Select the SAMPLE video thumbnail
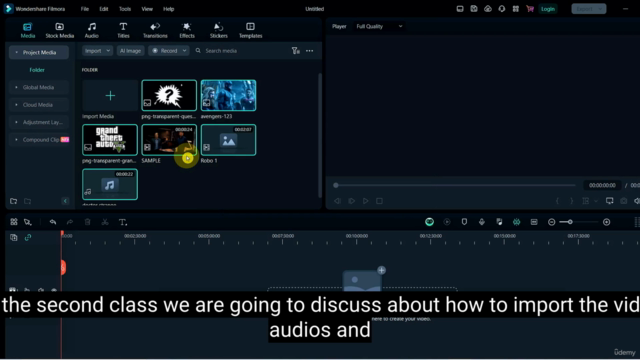The width and height of the screenshot is (640, 360). 169,140
